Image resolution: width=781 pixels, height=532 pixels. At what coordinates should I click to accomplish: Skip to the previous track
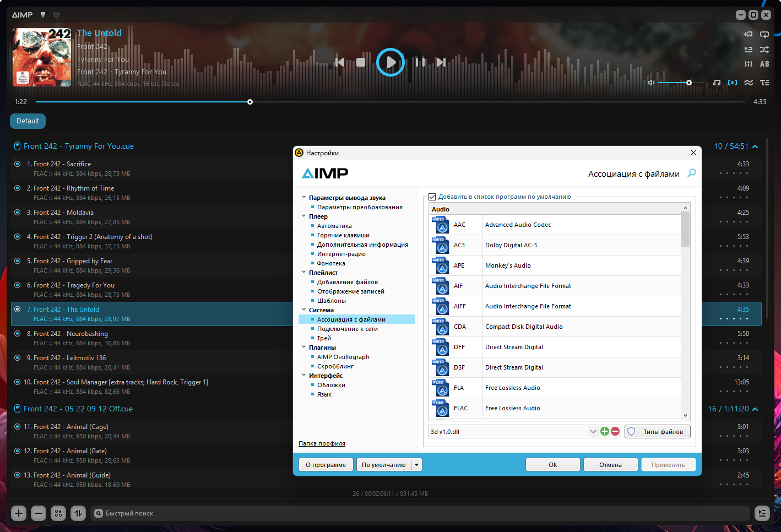click(340, 62)
